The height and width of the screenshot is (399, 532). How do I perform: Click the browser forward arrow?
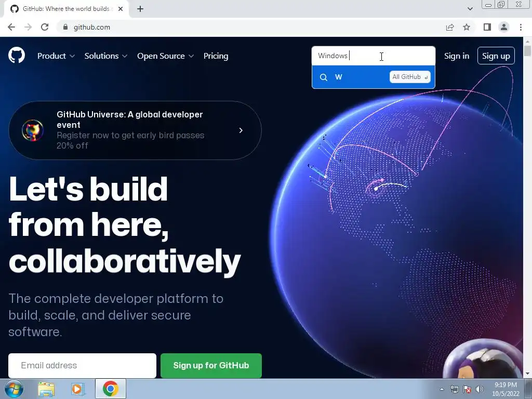tap(28, 27)
